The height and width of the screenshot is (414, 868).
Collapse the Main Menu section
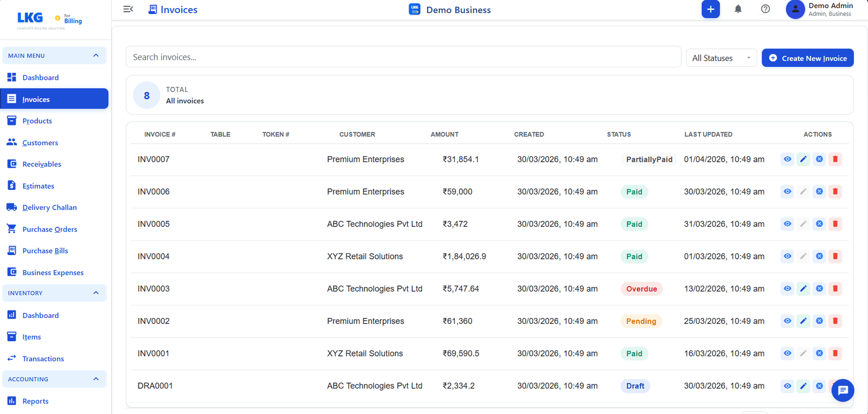[x=54, y=55]
